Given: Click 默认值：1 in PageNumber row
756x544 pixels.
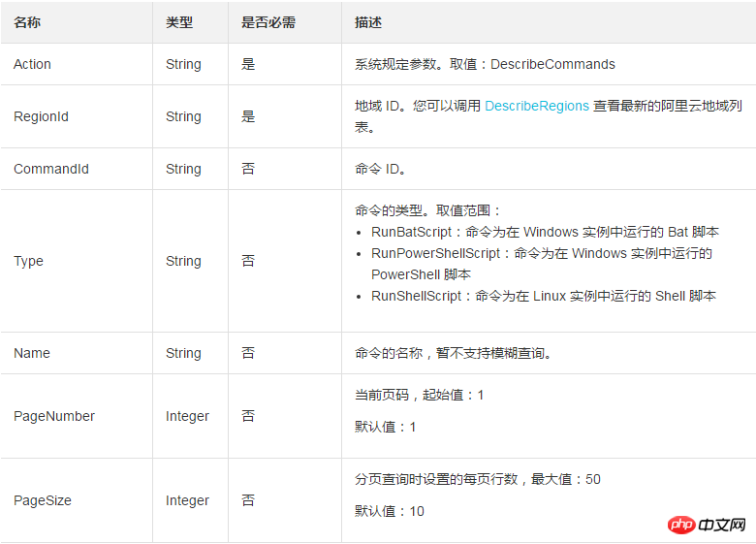Looking at the screenshot, I should click(x=385, y=427).
